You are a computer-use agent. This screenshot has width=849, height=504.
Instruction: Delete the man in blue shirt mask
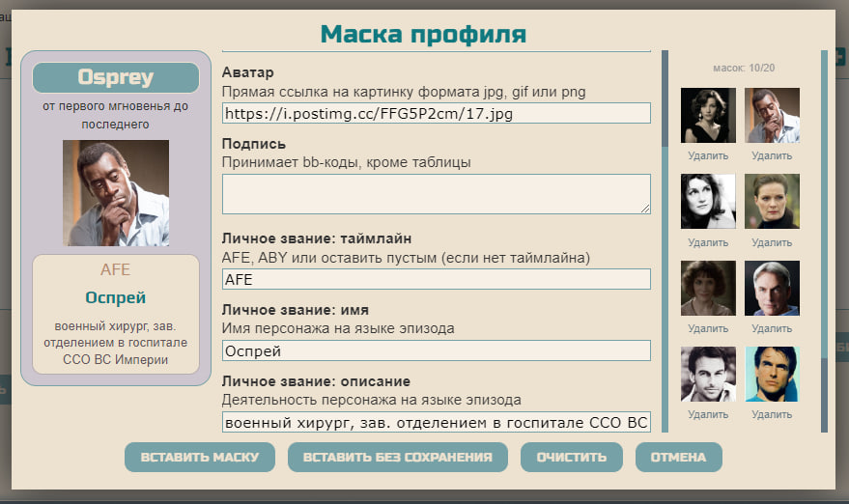(772, 155)
